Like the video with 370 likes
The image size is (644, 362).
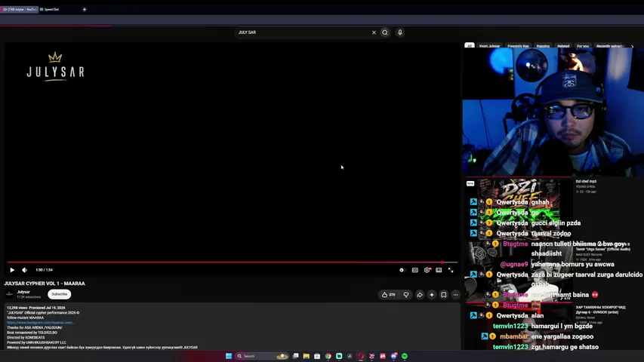pos(388,295)
